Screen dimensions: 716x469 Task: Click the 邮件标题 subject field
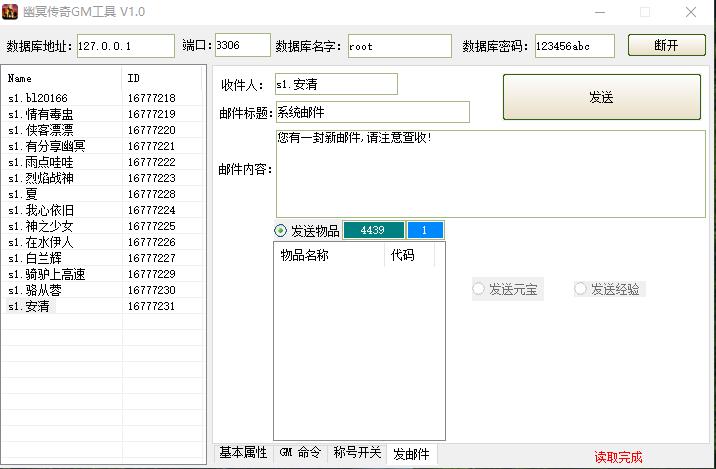(x=372, y=112)
